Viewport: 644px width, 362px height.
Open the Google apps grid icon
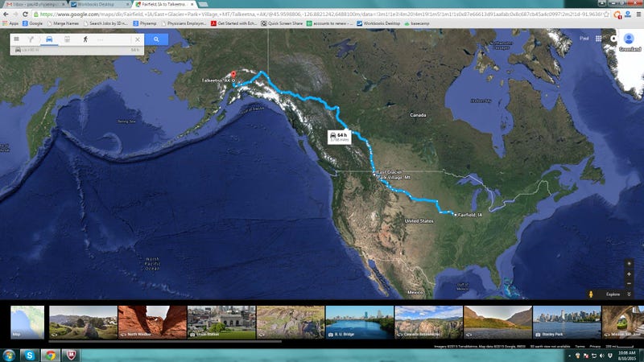coord(598,39)
